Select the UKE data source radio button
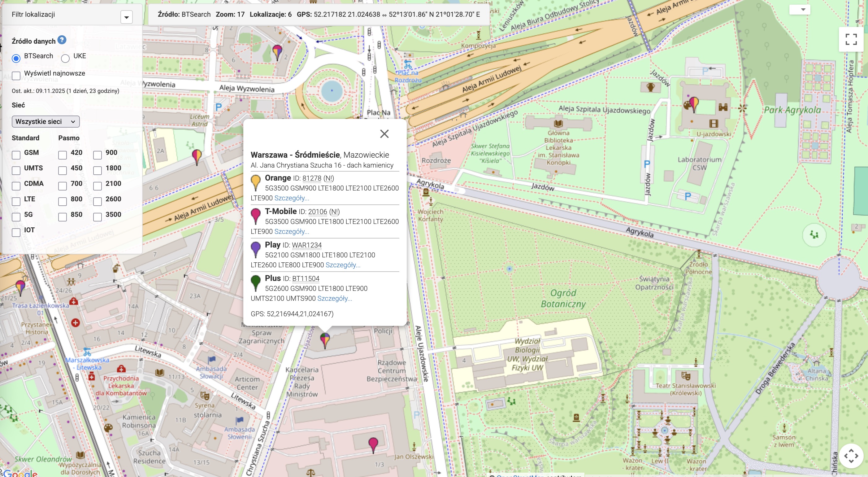Viewport: 868px width, 477px height. click(65, 59)
